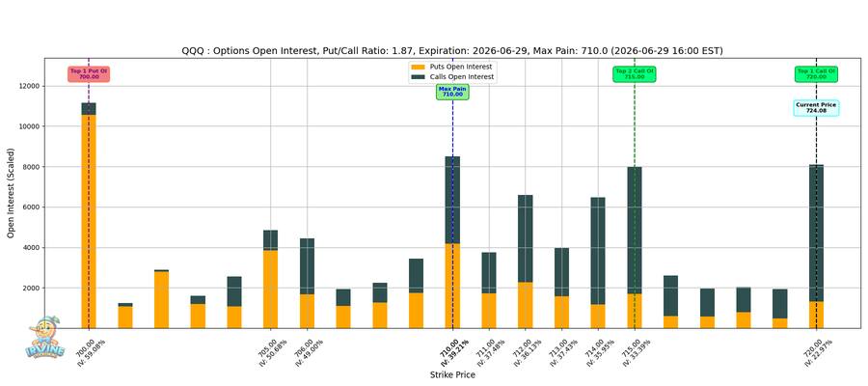
Task: Click the 'Strike Price' x-axis label
Action: [x=452, y=375]
